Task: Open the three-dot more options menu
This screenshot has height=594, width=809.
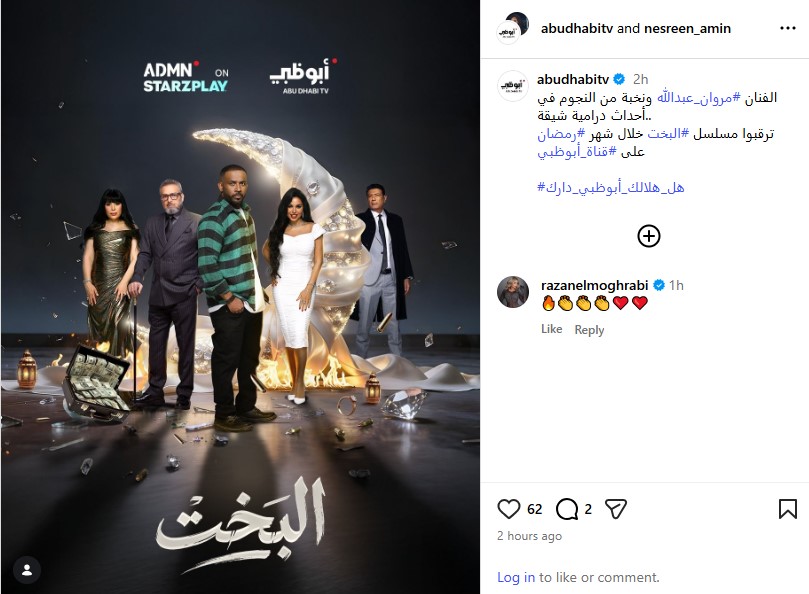Action: click(x=787, y=28)
